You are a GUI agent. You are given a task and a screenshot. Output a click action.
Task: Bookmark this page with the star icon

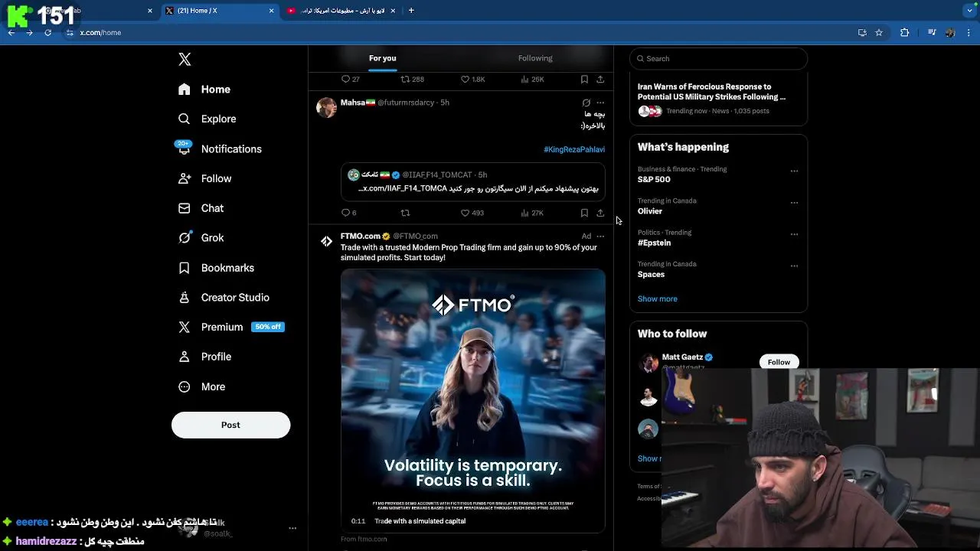click(x=879, y=33)
